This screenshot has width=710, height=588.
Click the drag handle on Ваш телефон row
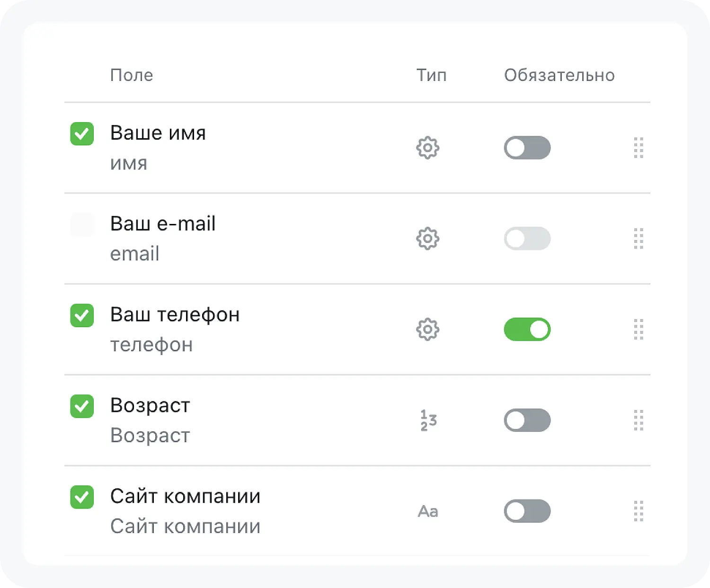point(639,330)
